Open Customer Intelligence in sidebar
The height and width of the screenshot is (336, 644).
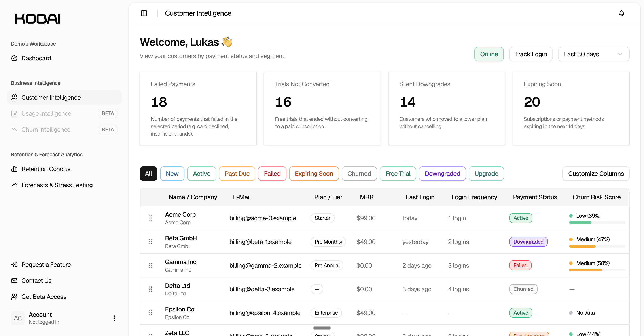pyautogui.click(x=51, y=97)
